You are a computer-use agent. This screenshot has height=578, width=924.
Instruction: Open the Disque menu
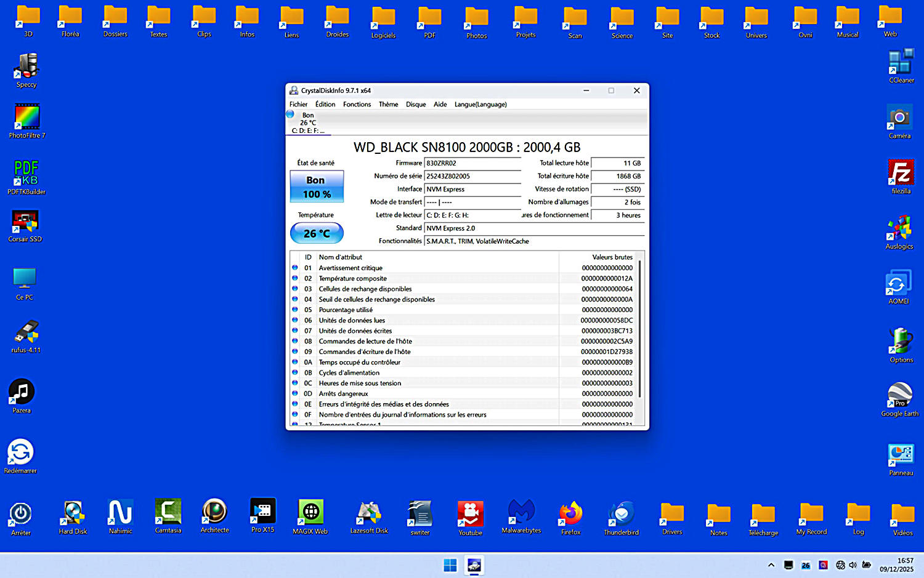(416, 105)
